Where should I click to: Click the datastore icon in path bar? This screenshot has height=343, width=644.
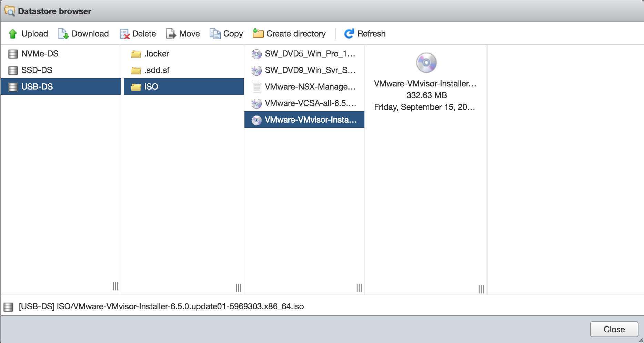[x=8, y=307]
